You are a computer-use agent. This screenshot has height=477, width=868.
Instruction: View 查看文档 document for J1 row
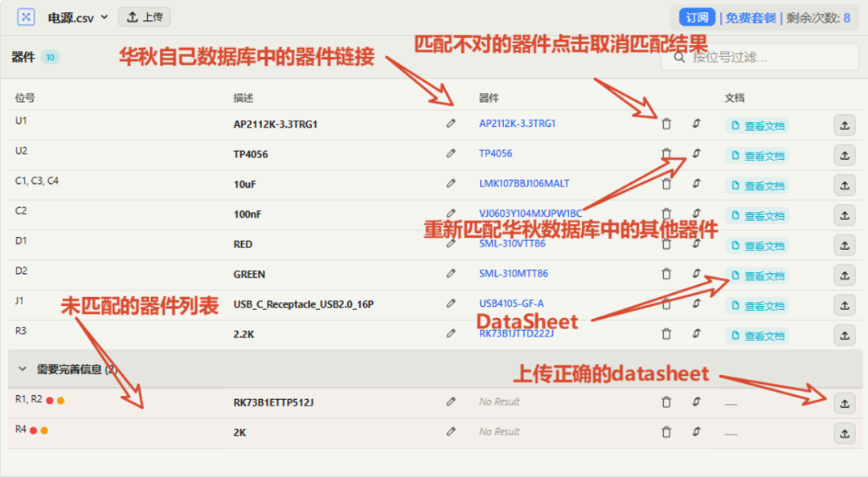coord(757,305)
